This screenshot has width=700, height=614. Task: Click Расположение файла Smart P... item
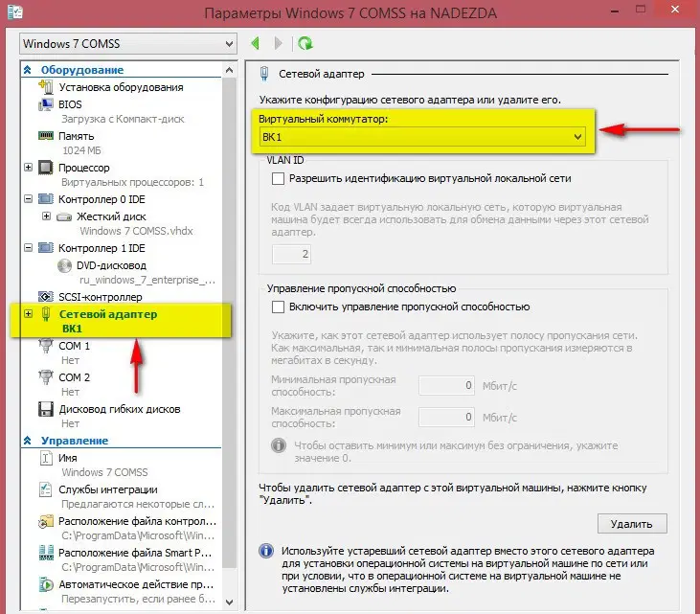coord(135,553)
